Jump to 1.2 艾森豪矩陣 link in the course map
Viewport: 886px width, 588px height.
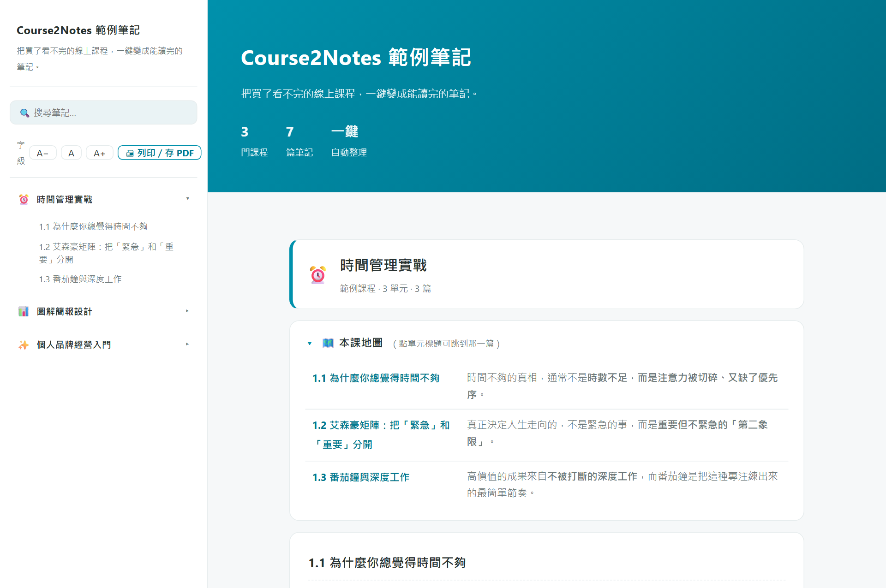pyautogui.click(x=381, y=434)
